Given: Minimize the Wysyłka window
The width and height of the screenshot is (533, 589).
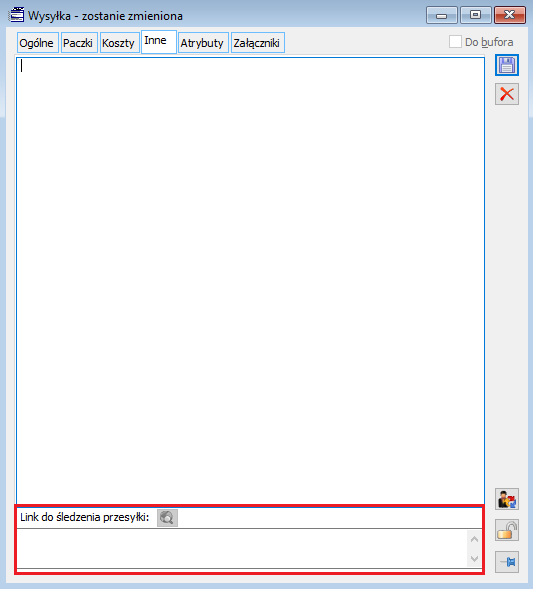Looking at the screenshot, I should click(x=442, y=15).
